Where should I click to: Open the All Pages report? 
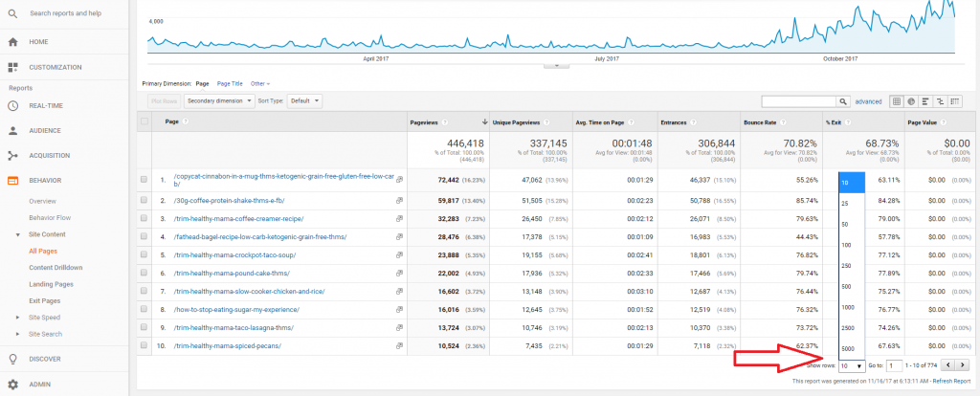tap(43, 252)
